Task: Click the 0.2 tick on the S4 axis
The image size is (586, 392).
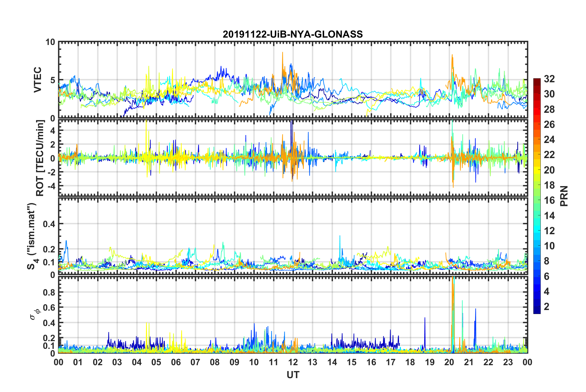Action: coord(49,249)
